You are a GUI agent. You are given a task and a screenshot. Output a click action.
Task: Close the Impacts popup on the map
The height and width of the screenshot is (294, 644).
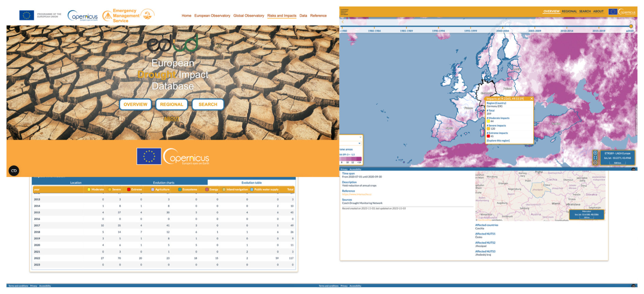click(x=531, y=99)
